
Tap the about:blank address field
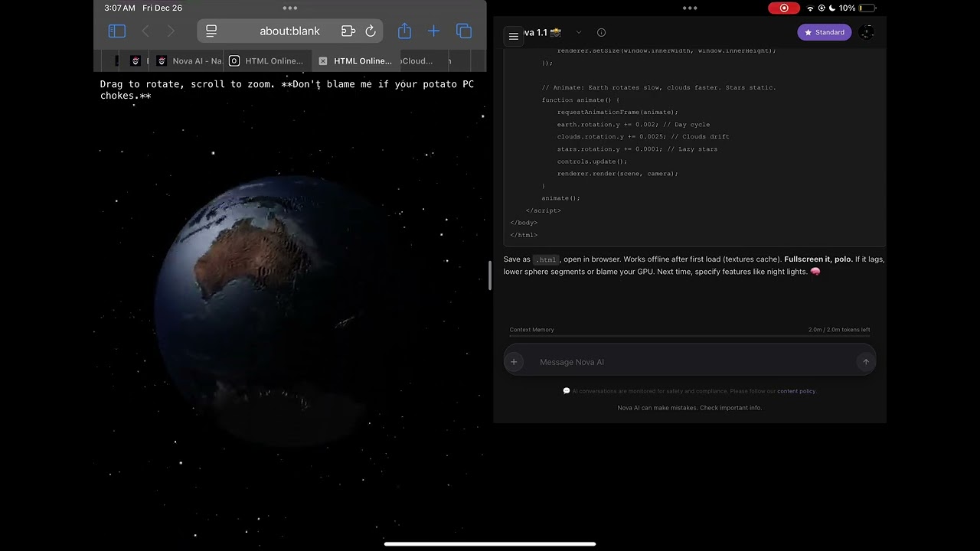(290, 31)
